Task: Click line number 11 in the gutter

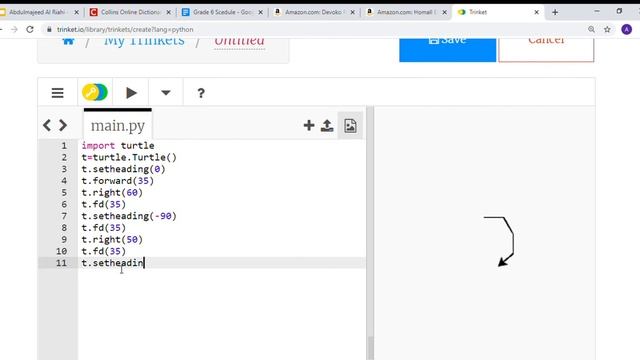Action: tap(61, 263)
